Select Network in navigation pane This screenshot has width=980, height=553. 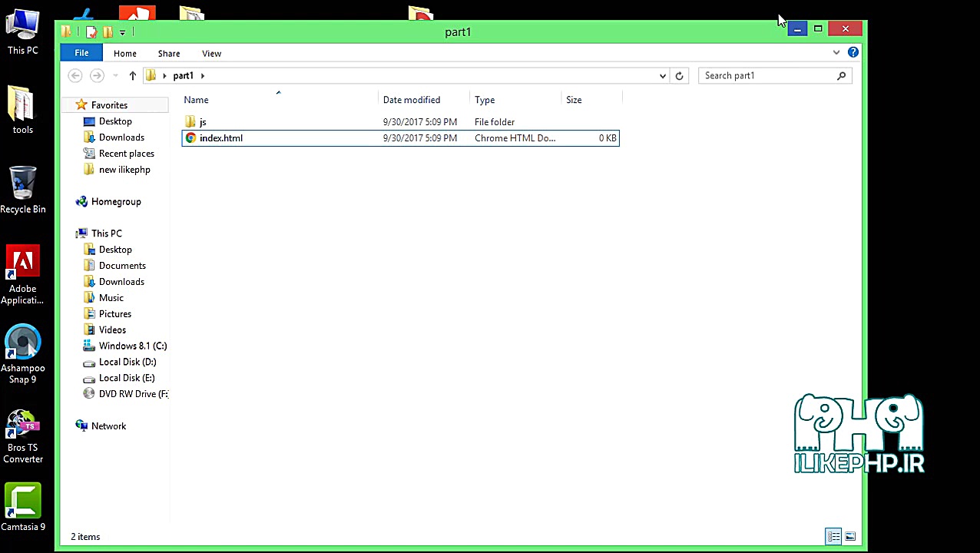pyautogui.click(x=108, y=426)
